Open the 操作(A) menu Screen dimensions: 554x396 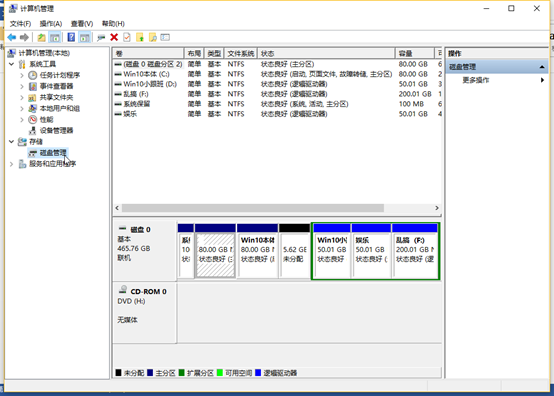(x=51, y=24)
